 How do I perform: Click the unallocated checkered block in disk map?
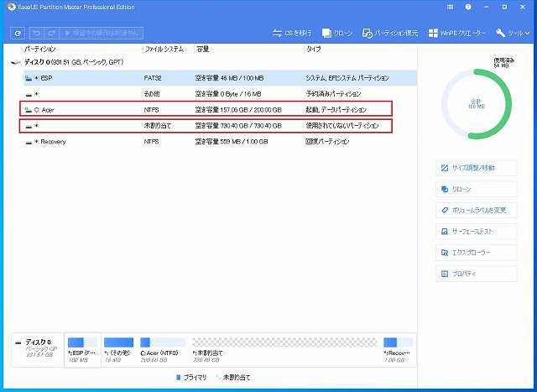pyautogui.click(x=284, y=342)
